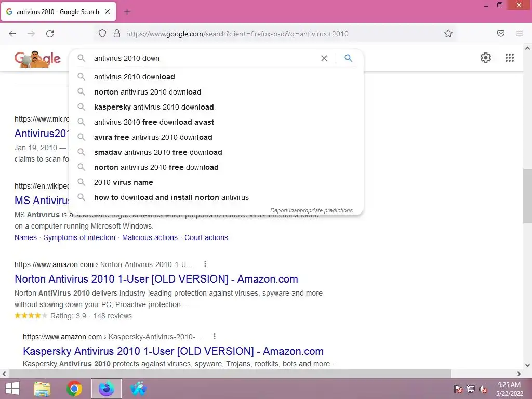Click the network tray icon

(x=471, y=389)
